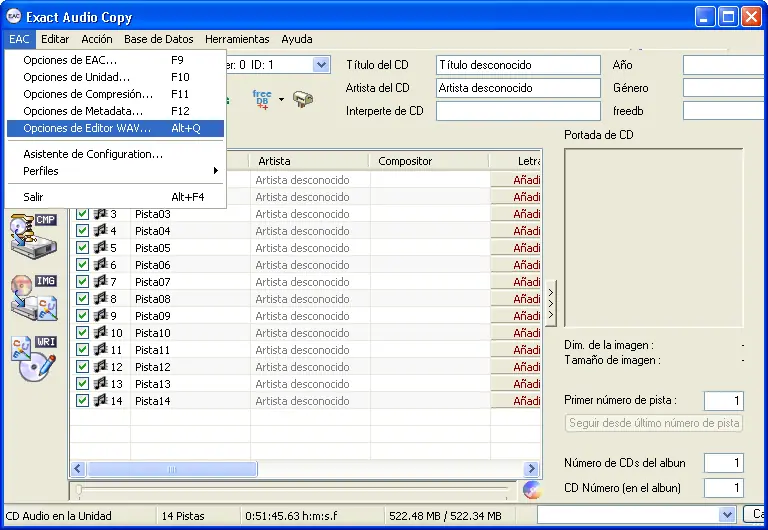
Task: Click the track list scroll right arrow
Action: [x=531, y=469]
